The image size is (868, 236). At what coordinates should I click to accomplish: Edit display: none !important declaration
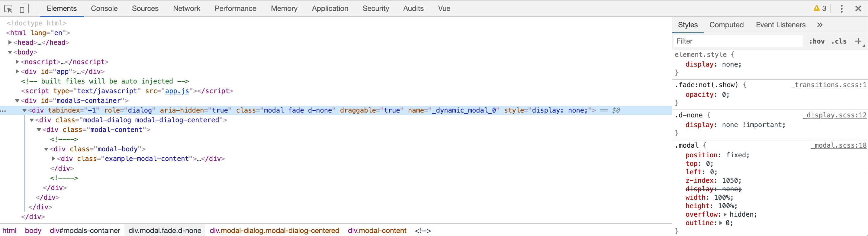(735, 125)
